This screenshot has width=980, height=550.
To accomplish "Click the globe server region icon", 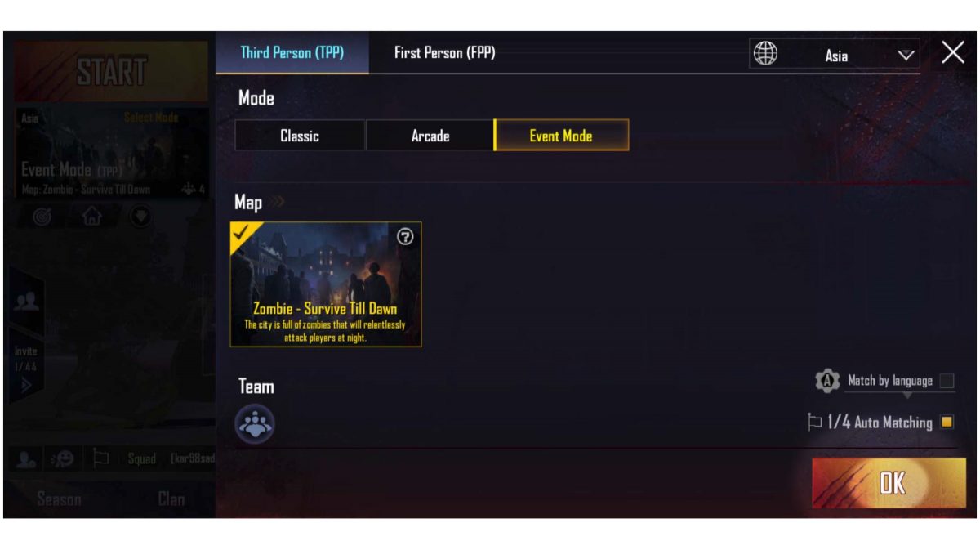I will click(x=765, y=54).
